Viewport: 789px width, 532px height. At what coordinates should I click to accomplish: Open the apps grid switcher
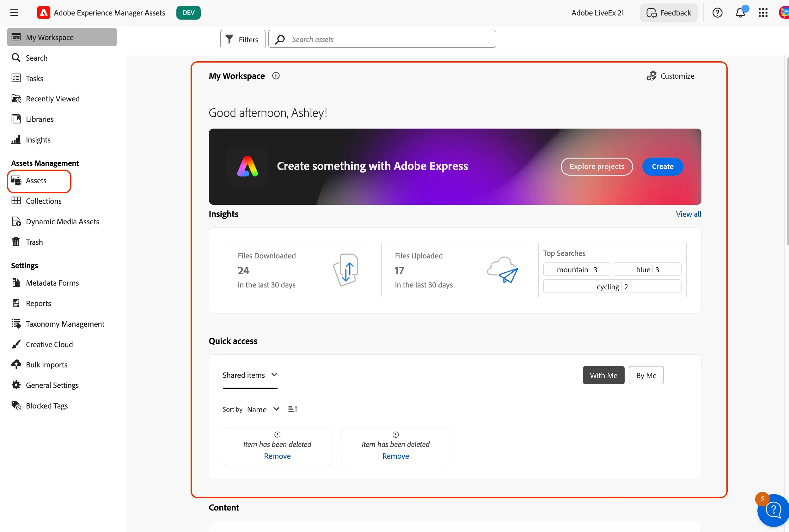tap(763, 13)
